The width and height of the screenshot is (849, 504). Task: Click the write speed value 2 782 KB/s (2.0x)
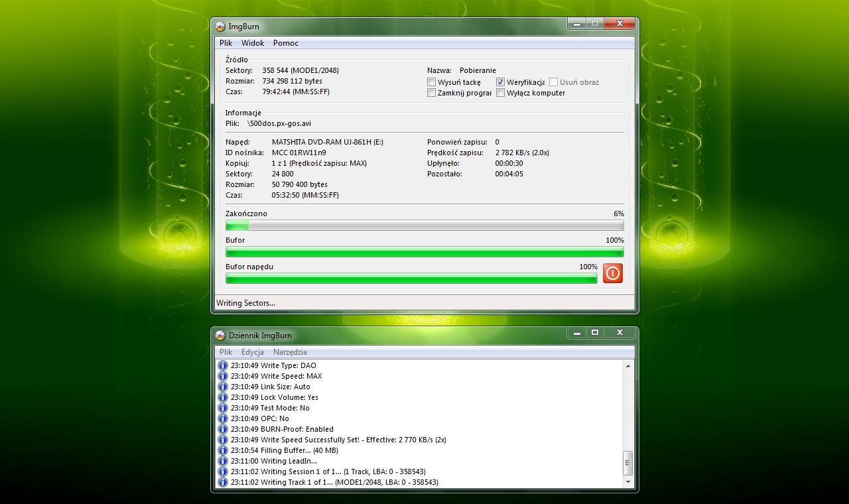pyautogui.click(x=522, y=153)
